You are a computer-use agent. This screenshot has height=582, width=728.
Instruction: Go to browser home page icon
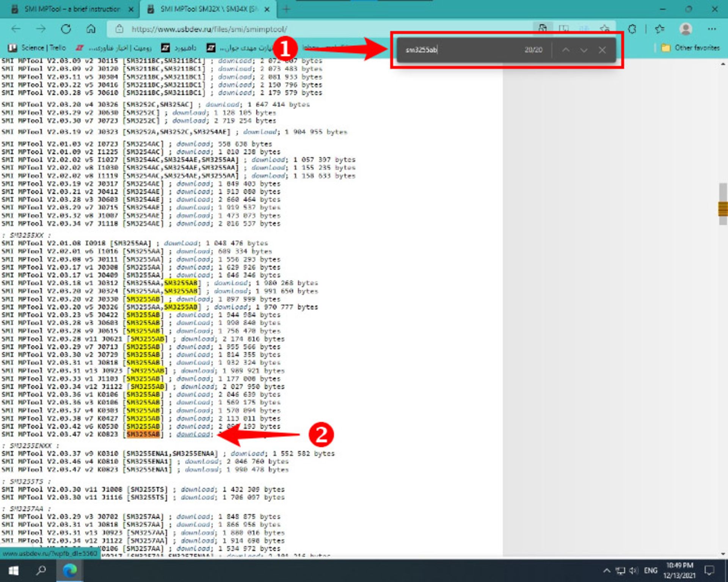pos(91,29)
